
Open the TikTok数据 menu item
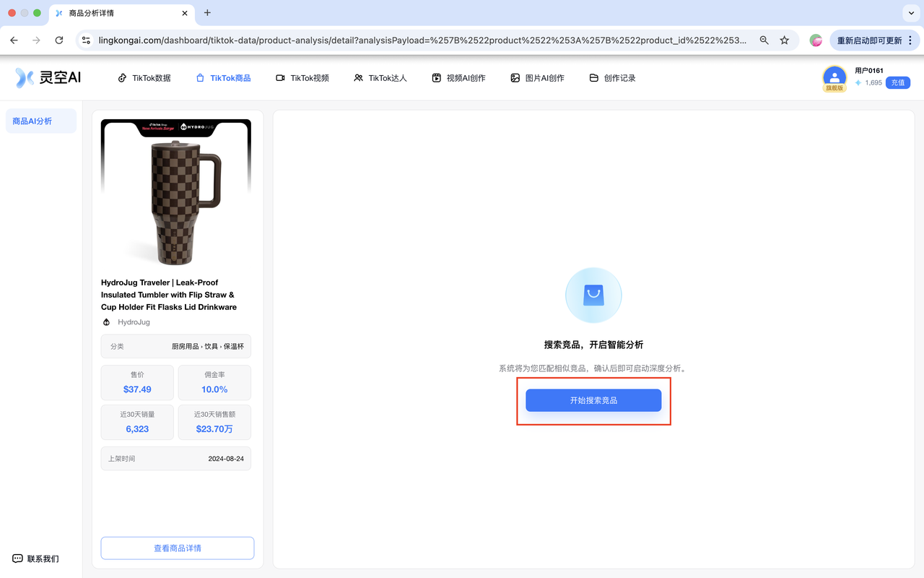click(x=144, y=78)
